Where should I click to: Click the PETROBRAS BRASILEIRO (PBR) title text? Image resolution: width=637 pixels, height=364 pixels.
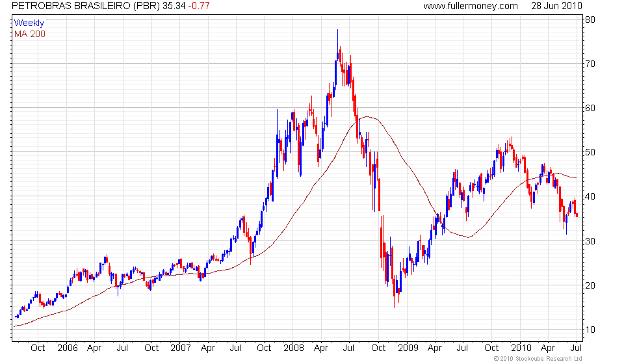coord(86,6)
